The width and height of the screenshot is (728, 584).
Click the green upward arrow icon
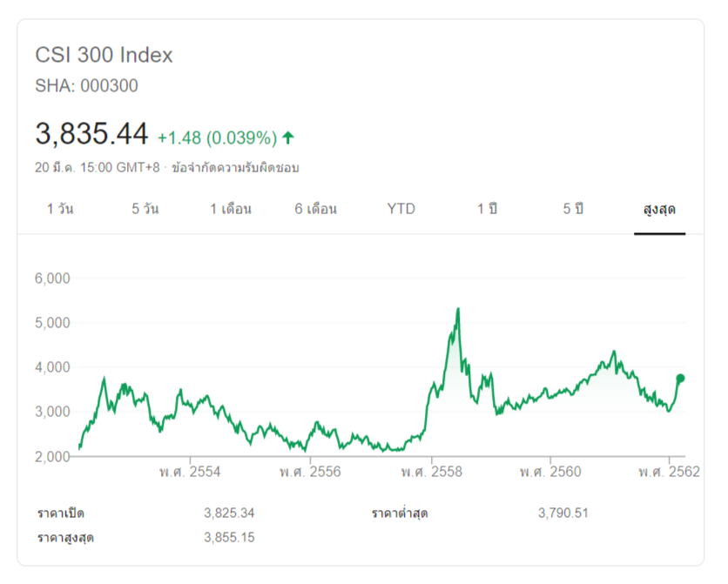tap(288, 138)
